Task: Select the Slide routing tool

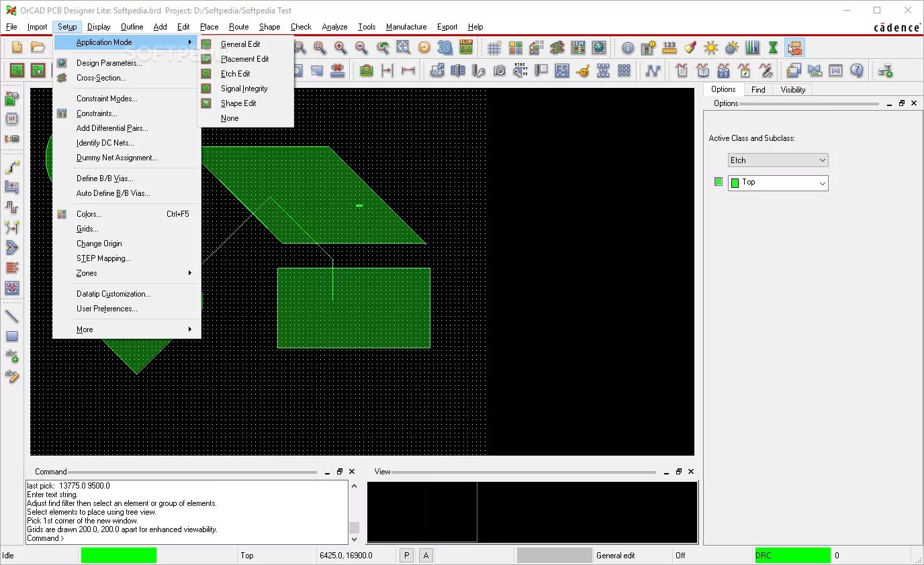Action: (x=12, y=187)
